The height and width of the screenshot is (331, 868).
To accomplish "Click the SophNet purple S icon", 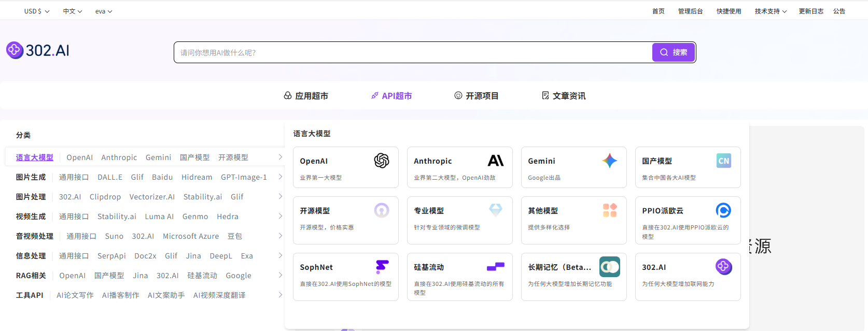I will (382, 267).
